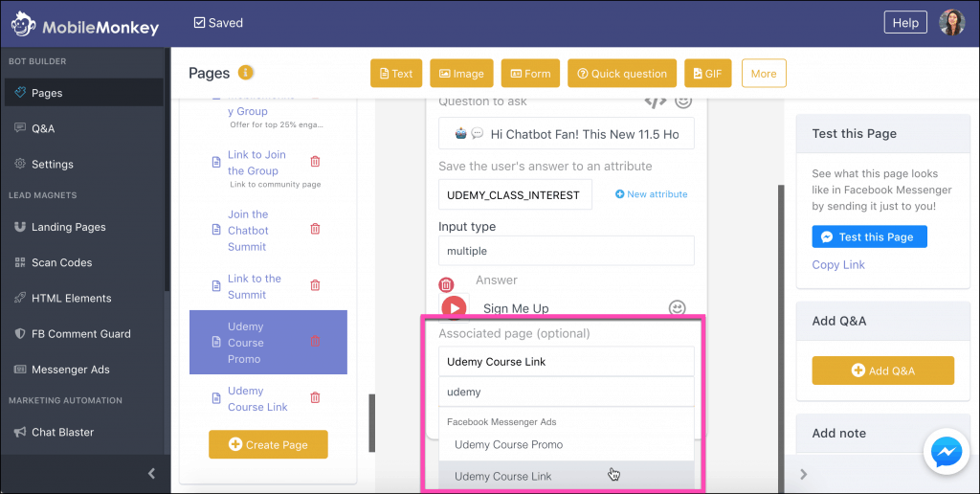This screenshot has height=494, width=980.
Task: Open the Associated page Udemy Course Link dropdown
Action: [x=567, y=362]
